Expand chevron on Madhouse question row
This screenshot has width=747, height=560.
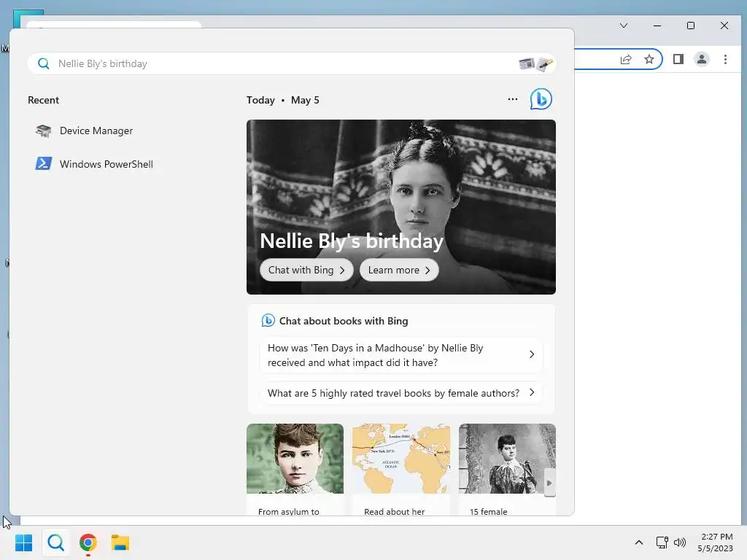coord(532,354)
